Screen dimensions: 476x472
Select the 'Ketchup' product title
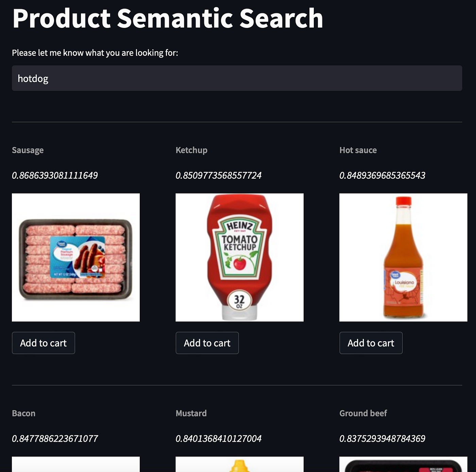[191, 150]
